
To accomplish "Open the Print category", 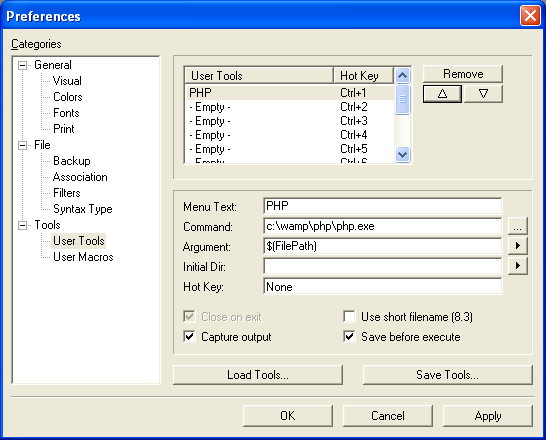I will click(x=64, y=129).
